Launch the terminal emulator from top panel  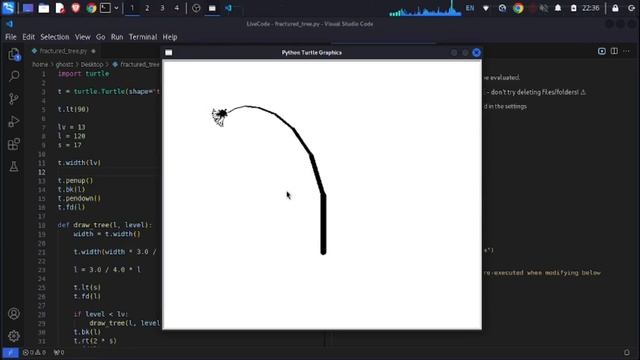[x=105, y=8]
